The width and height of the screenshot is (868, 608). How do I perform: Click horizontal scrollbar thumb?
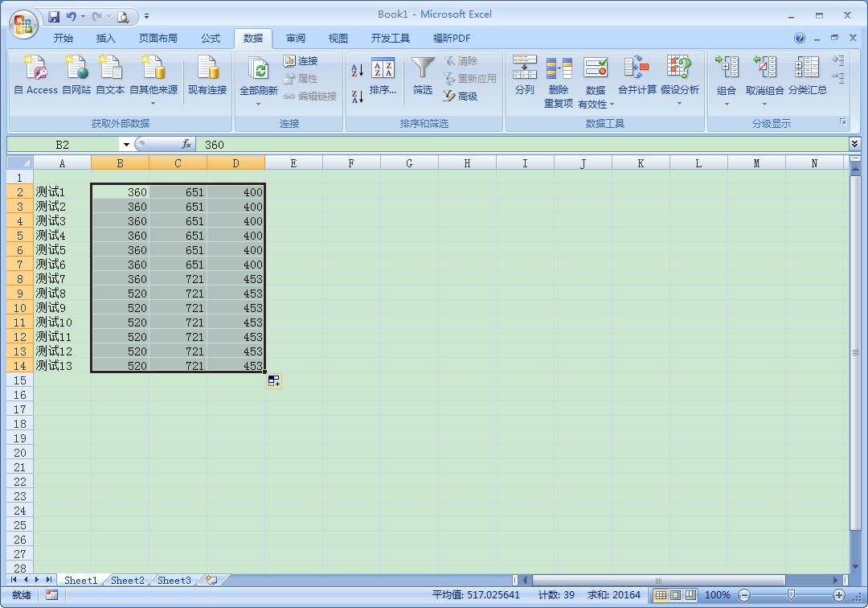pyautogui.click(x=658, y=581)
